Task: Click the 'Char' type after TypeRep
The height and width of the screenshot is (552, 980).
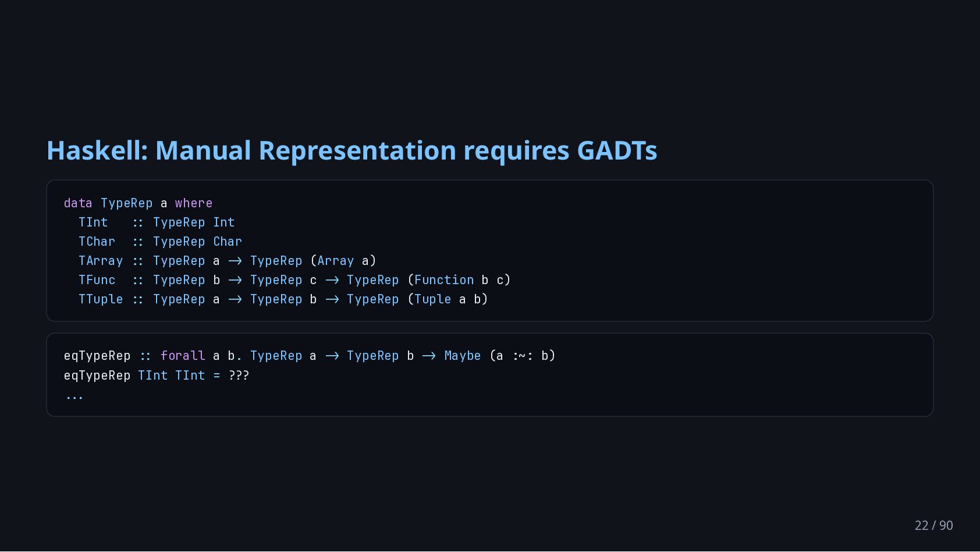Action: (x=228, y=242)
